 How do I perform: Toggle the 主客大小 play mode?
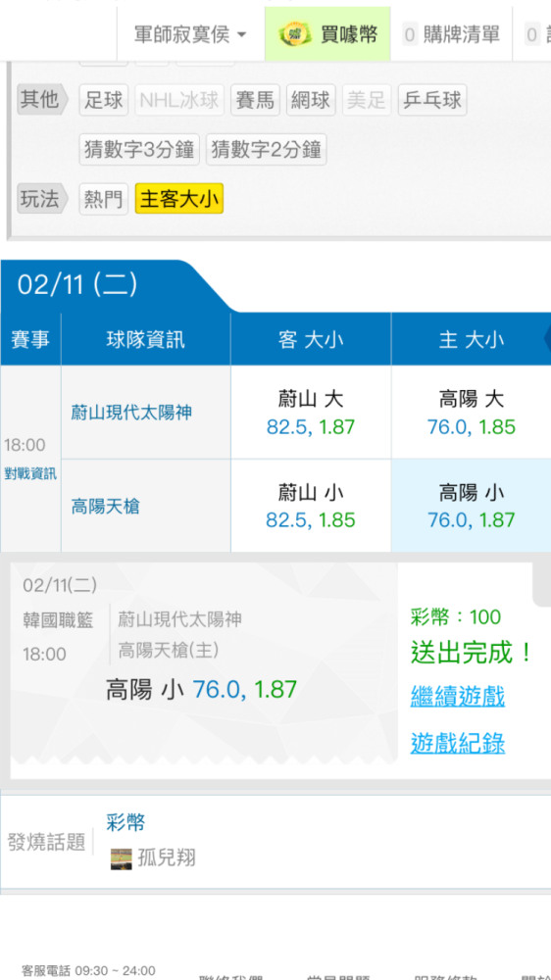pyautogui.click(x=178, y=199)
